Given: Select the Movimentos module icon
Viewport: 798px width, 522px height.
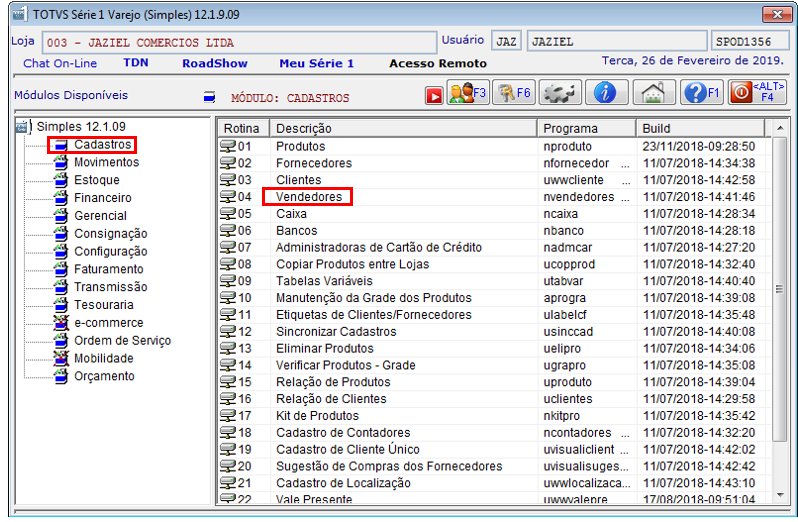Looking at the screenshot, I should [x=61, y=162].
